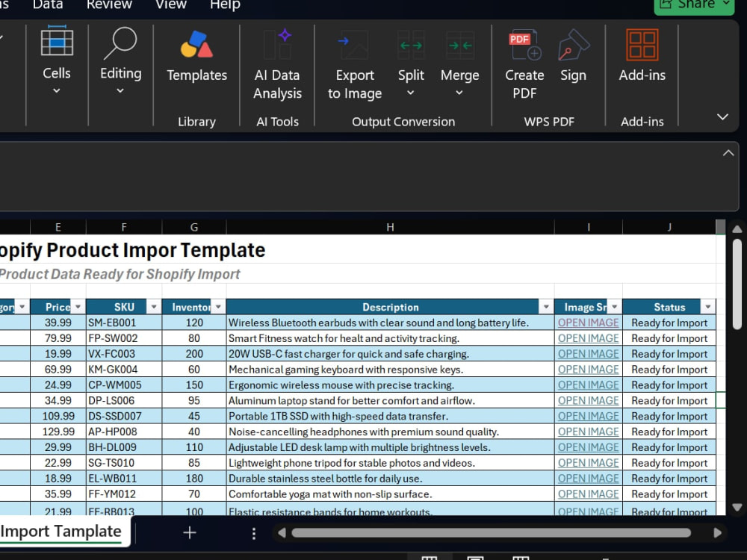
Task: Click the Merge icon
Action: point(459,46)
